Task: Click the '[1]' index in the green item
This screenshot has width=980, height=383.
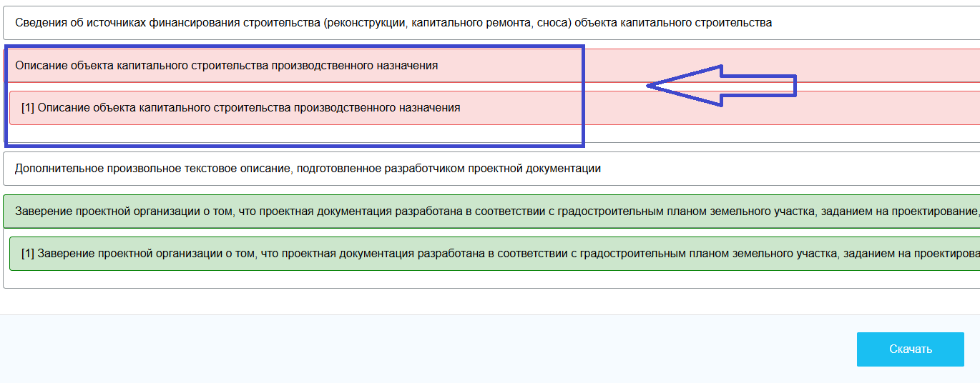Action: (x=28, y=254)
